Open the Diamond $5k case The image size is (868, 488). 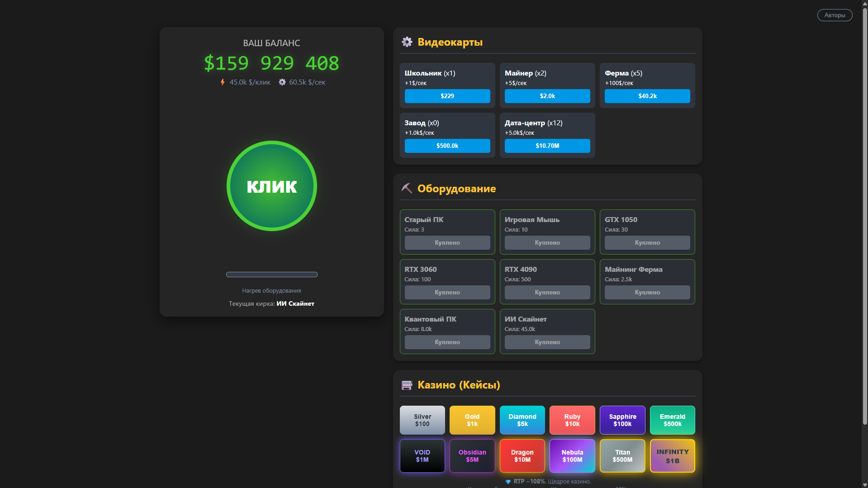[x=522, y=420]
